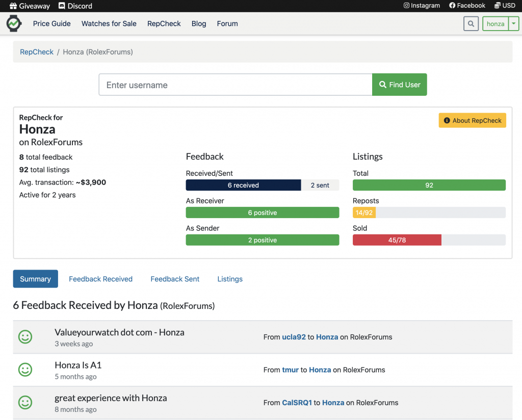Open CalSRQ1 user profile link
Viewport: 522px width, 420px height.
297,402
